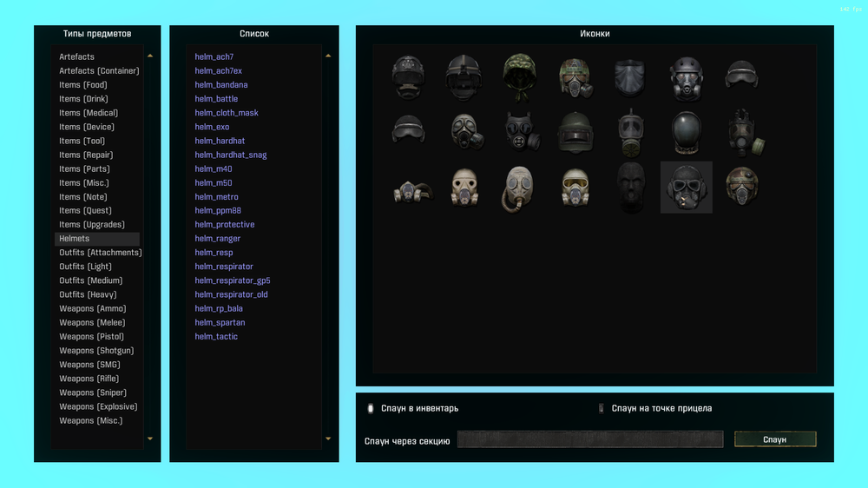Choose helm_respirator_gp5 list entry
This screenshot has height=488, width=868.
tap(233, 280)
